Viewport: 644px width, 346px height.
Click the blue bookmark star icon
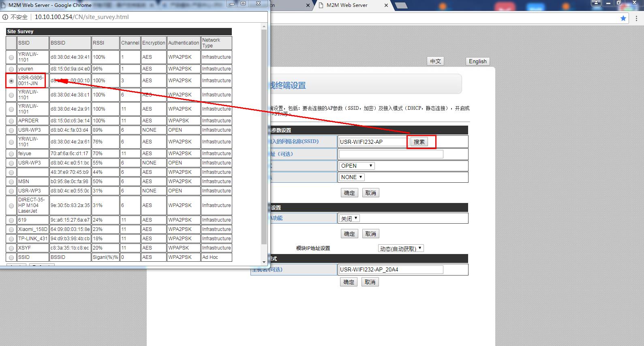pos(623,18)
